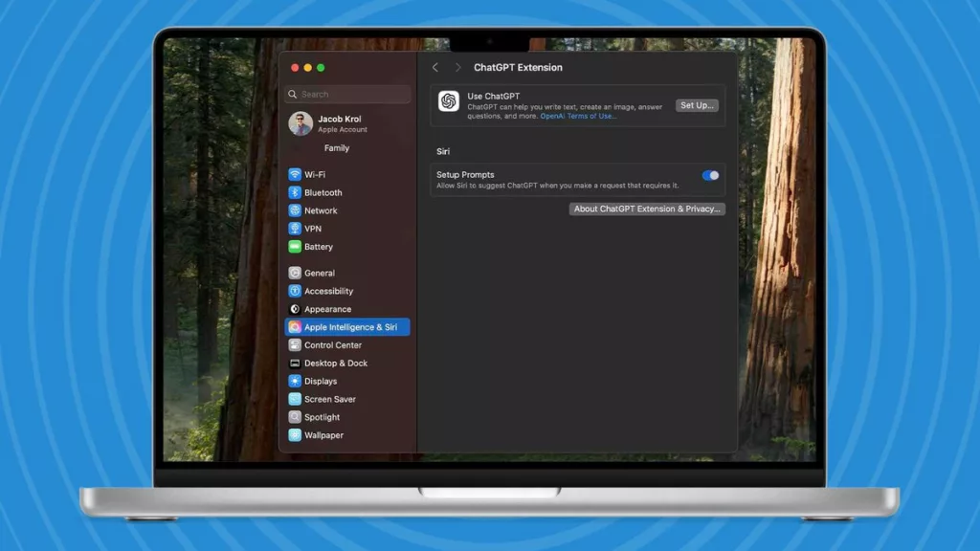The image size is (980, 551).
Task: Click the Wallpaper flower icon
Action: [295, 435]
